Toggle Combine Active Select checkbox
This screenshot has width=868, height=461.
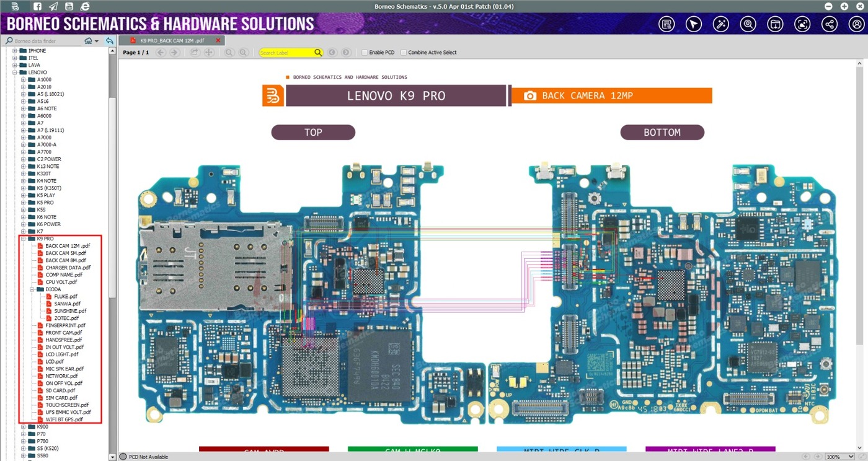404,53
